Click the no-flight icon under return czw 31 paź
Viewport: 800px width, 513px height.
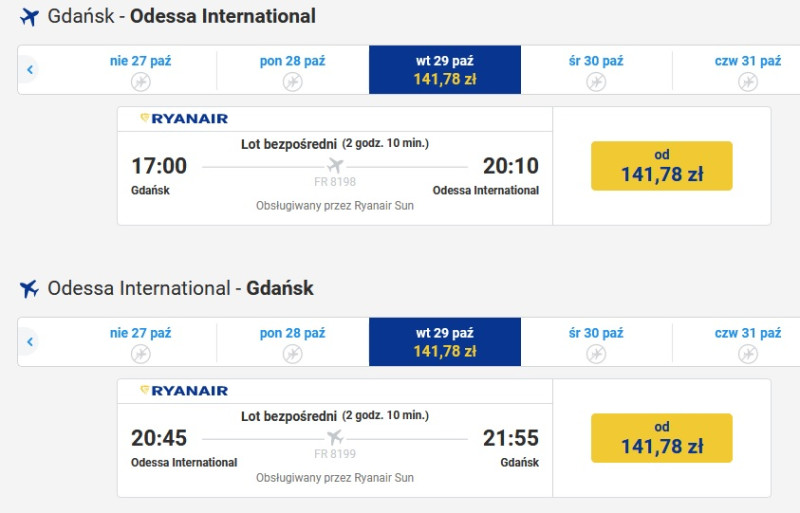point(748,354)
